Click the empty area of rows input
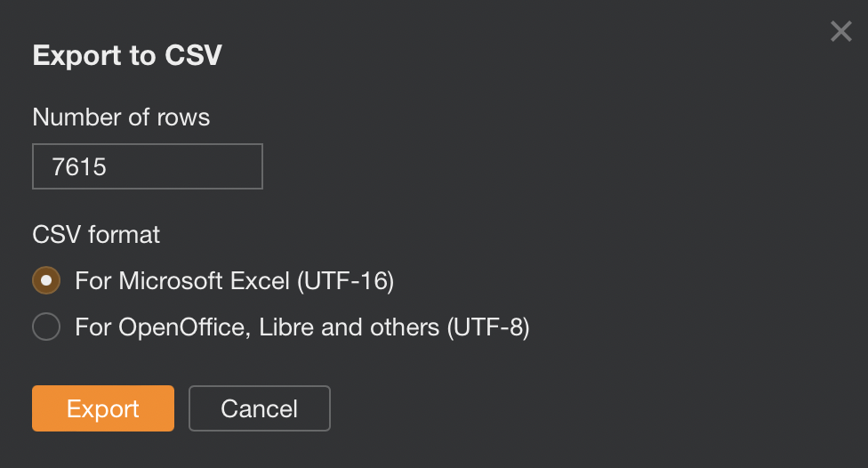868x468 pixels. (196, 166)
